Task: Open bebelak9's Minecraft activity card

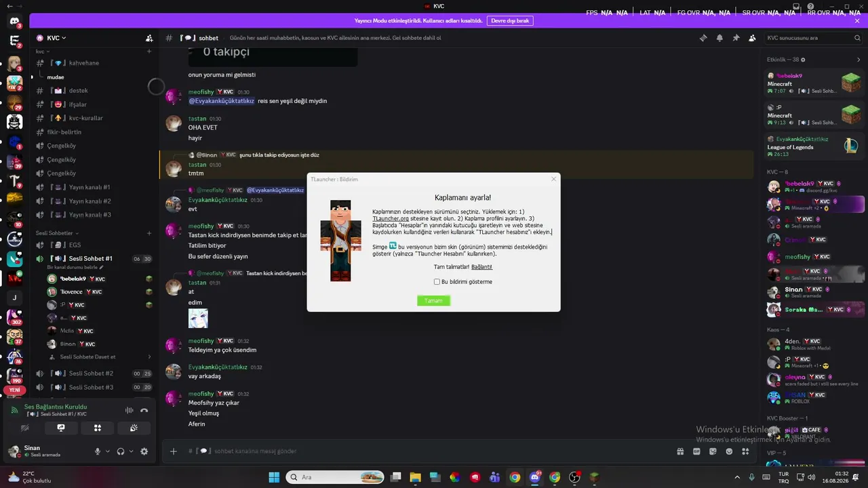Action: 814,83
